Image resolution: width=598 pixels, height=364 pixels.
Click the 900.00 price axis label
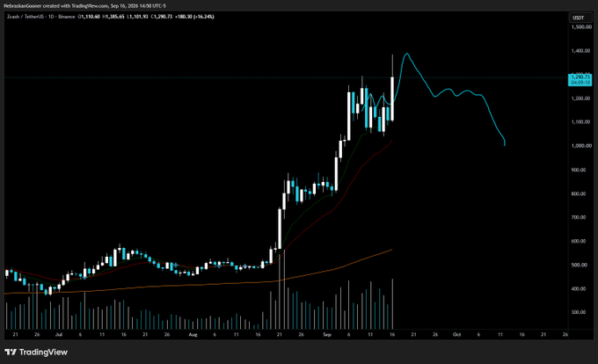coord(579,170)
